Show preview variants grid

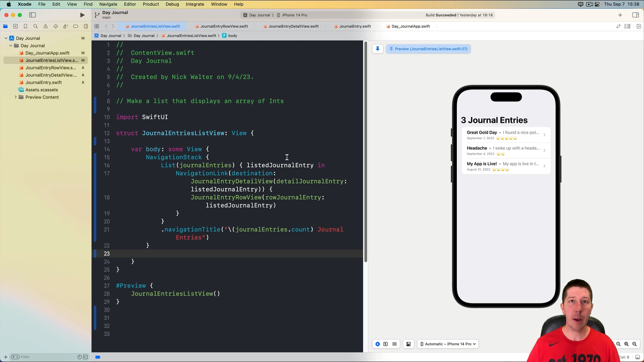click(x=394, y=344)
